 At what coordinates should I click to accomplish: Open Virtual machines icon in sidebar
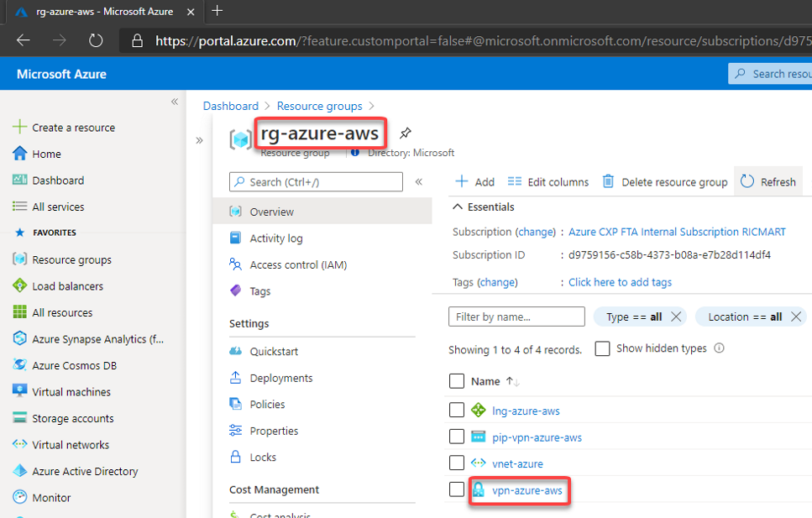coord(19,391)
